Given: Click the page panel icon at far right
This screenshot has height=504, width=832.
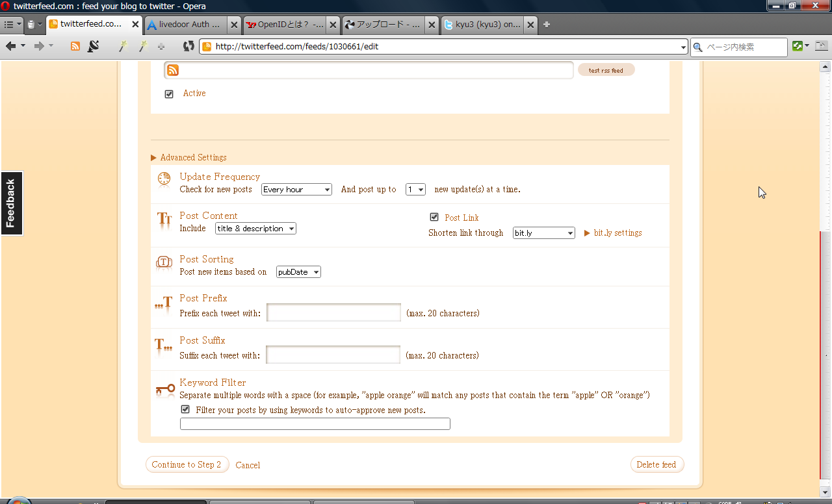Looking at the screenshot, I should pyautogui.click(x=822, y=46).
